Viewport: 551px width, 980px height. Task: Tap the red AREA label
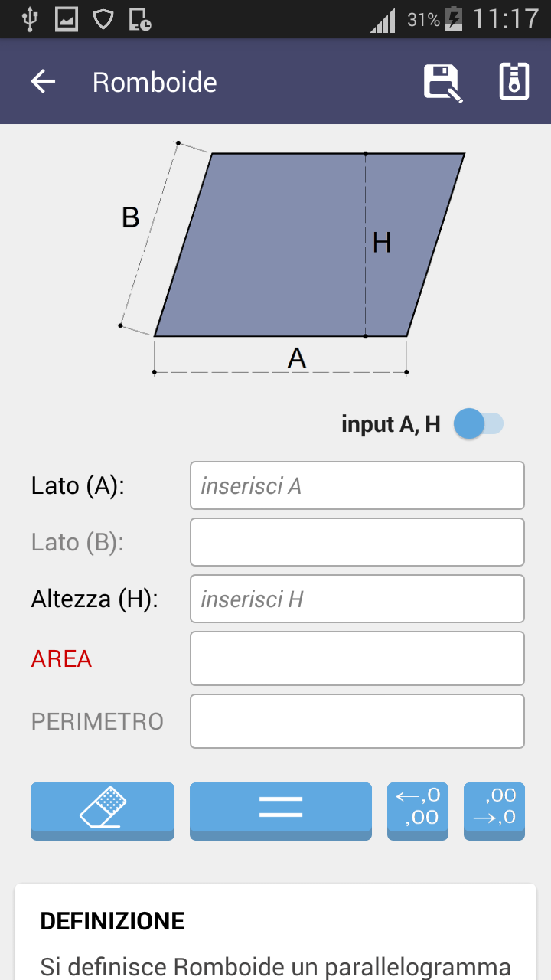[x=61, y=658]
